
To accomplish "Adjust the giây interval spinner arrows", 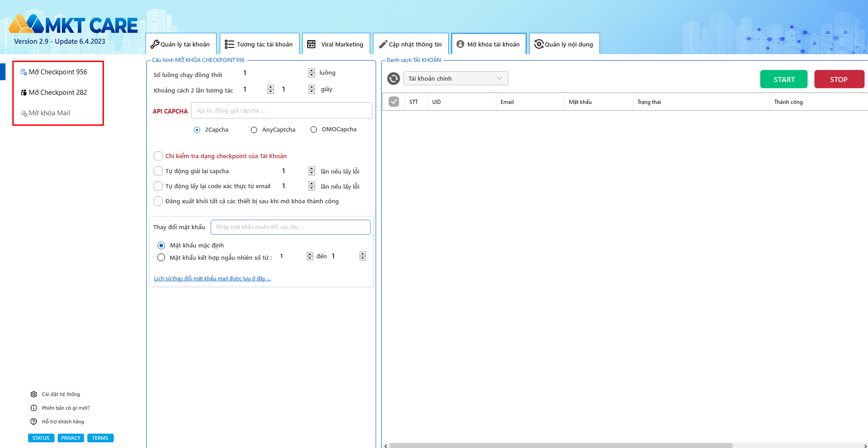I will pyautogui.click(x=312, y=89).
